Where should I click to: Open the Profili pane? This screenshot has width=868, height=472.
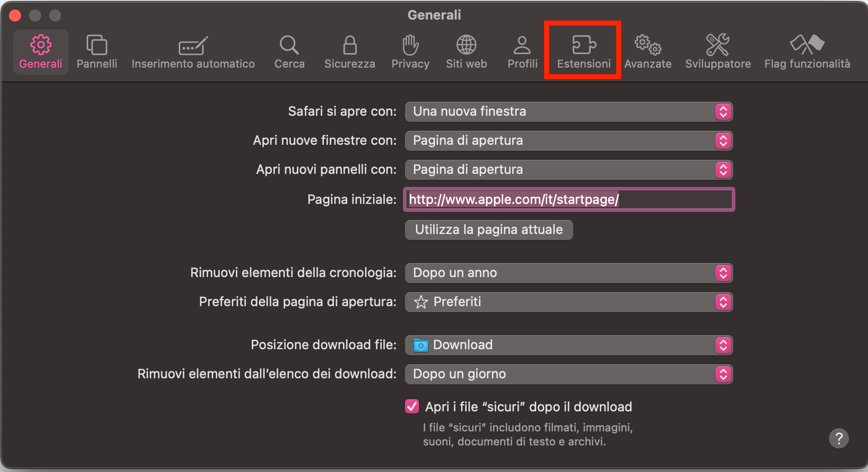[x=522, y=52]
